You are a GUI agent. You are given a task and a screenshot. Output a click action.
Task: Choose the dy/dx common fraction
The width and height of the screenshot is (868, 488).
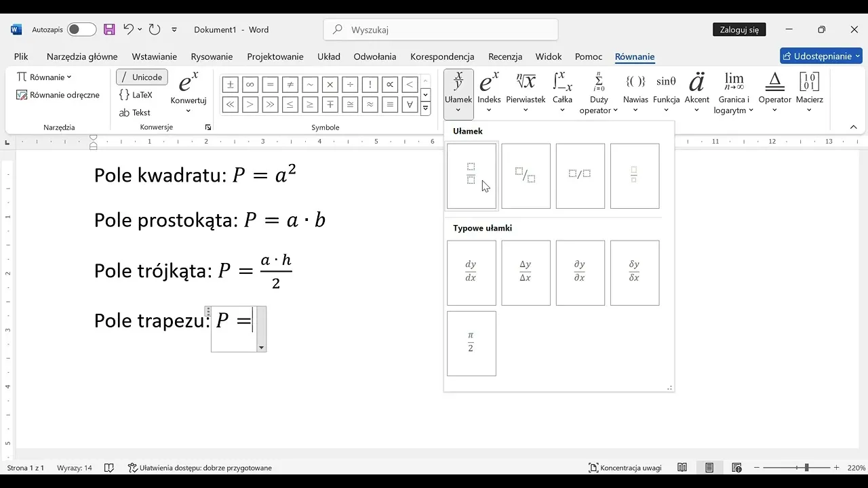(x=471, y=272)
